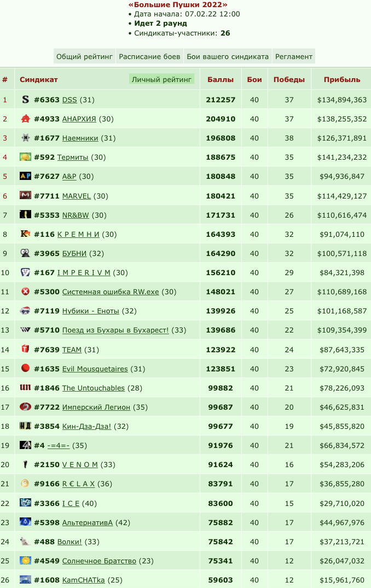Click the TEAM red cube icon
Image resolution: width=371 pixels, height=588 pixels.
click(x=25, y=349)
